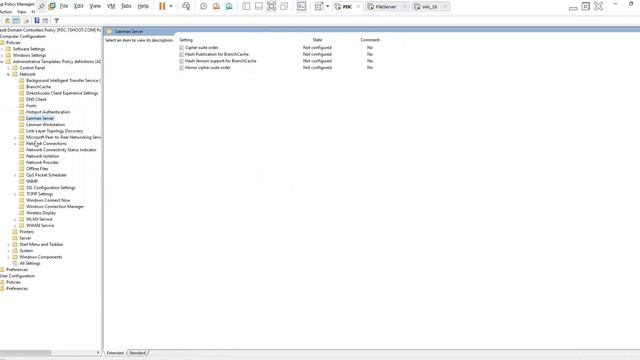
Task: Select SSL Configuration Settings folder
Action: click(x=51, y=188)
